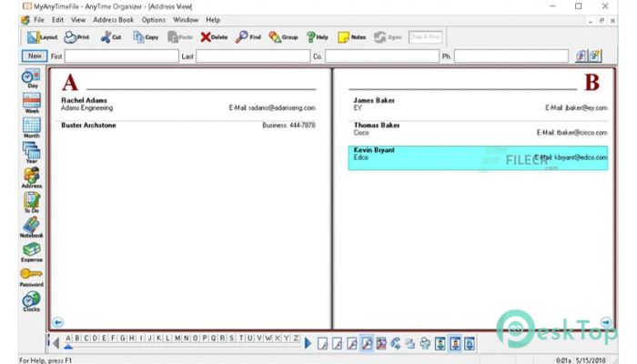The width and height of the screenshot is (637, 364).
Task: Delete the contact with the red X
Action: click(x=214, y=37)
